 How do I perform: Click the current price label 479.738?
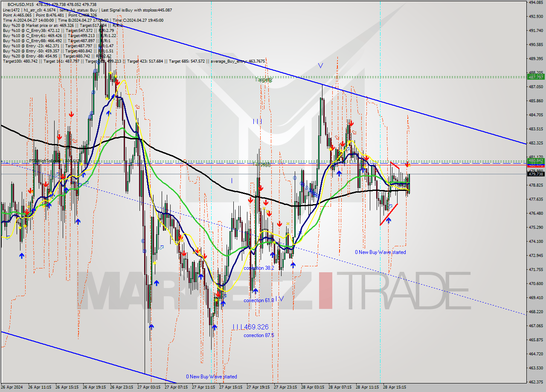click(535, 174)
